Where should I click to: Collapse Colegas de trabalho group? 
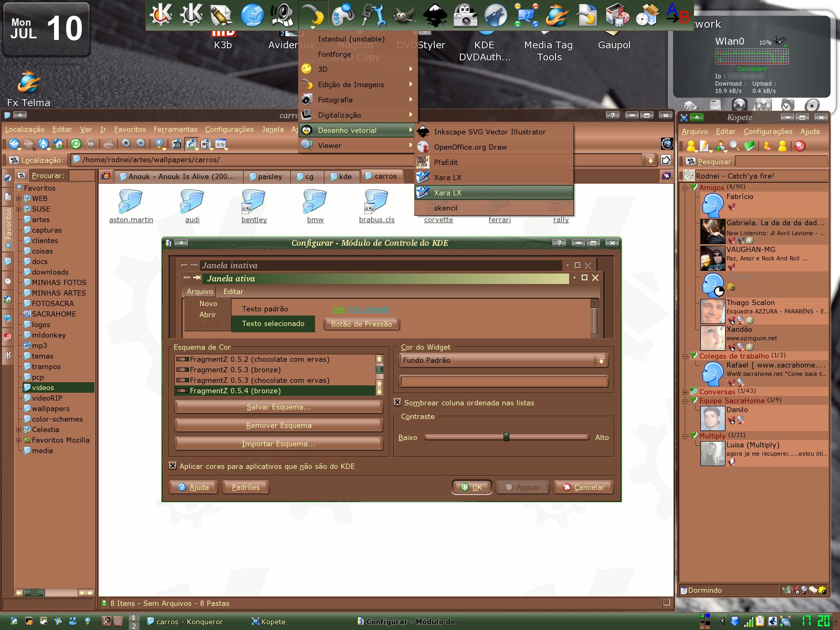685,356
